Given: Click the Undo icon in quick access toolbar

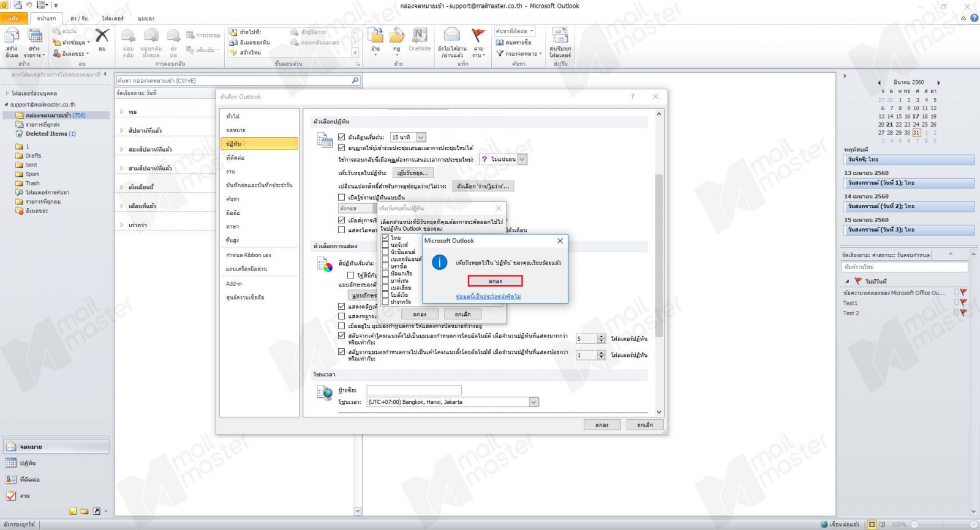Looking at the screenshot, I should point(29,5).
